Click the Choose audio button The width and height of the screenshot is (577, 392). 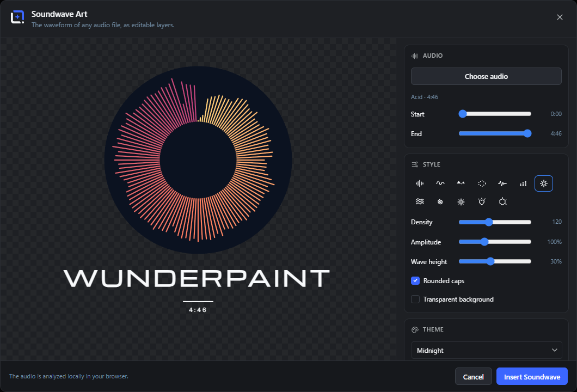point(486,76)
